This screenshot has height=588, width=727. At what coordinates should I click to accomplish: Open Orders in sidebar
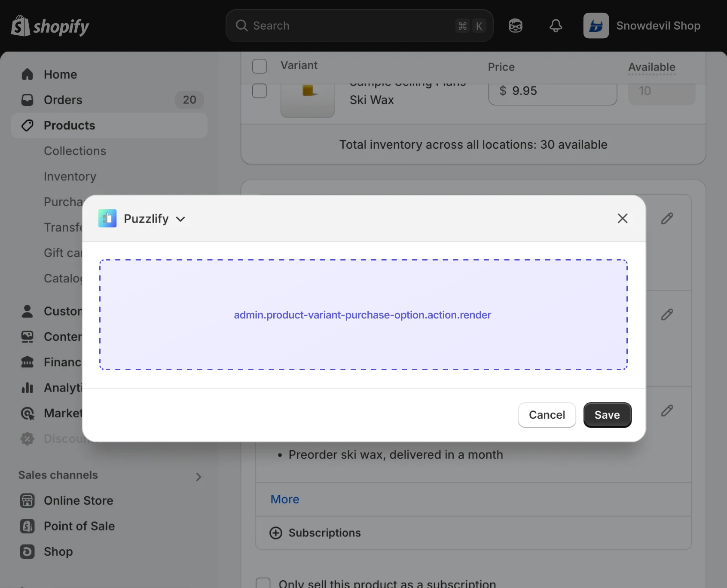109,100
